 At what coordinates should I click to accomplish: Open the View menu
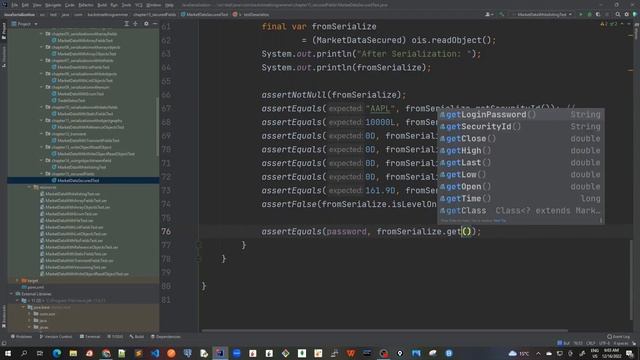tap(37, 5)
